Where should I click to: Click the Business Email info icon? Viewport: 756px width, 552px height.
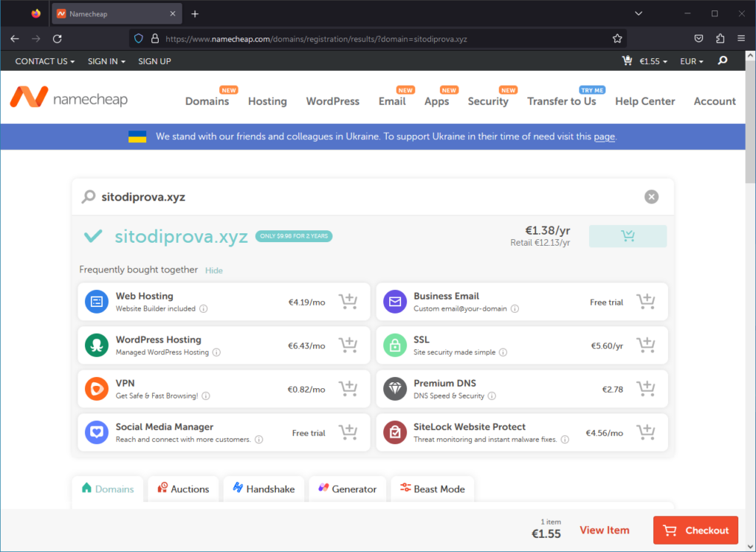pos(515,308)
